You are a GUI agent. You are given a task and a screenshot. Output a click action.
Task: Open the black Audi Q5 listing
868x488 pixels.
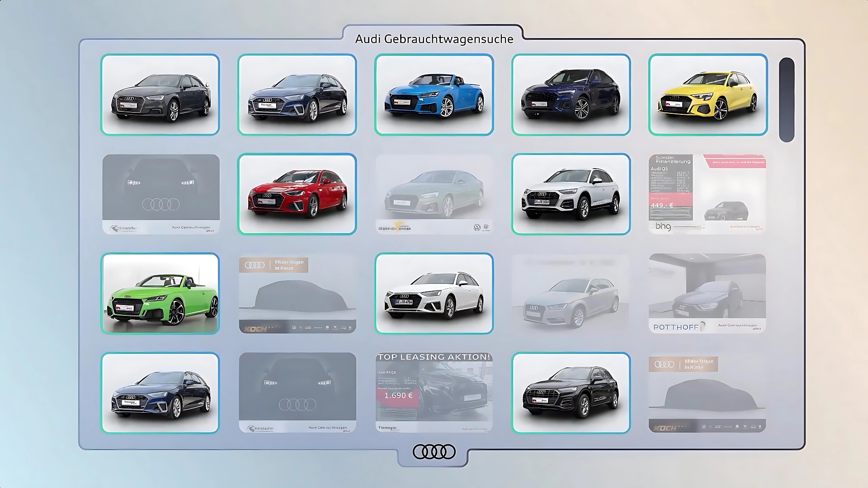click(571, 392)
